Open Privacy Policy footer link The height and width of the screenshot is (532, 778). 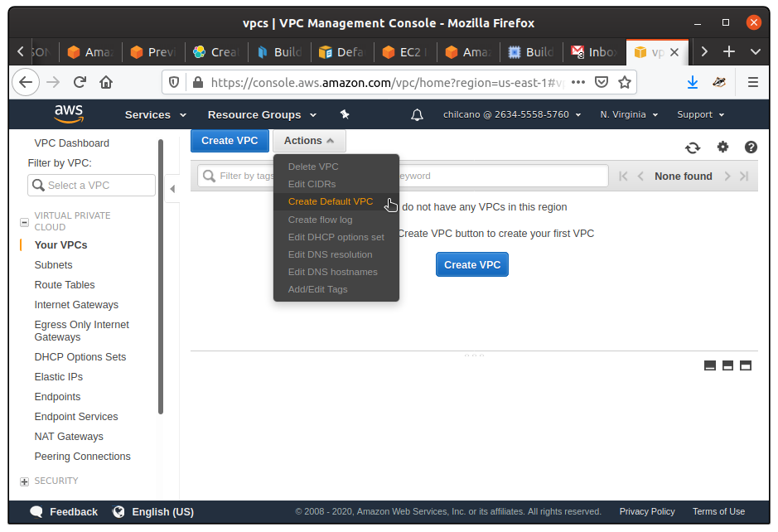click(x=647, y=511)
